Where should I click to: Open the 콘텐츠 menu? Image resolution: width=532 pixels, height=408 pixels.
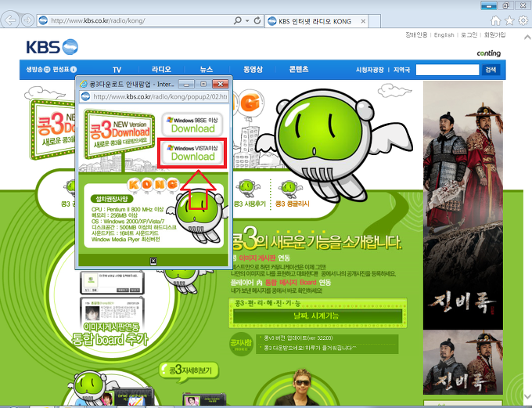[x=299, y=69]
